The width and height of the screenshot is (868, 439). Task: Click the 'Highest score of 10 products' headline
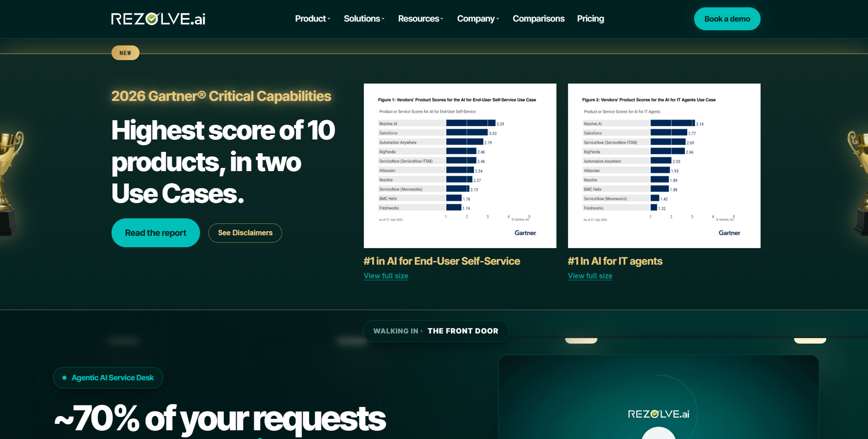[x=223, y=161]
